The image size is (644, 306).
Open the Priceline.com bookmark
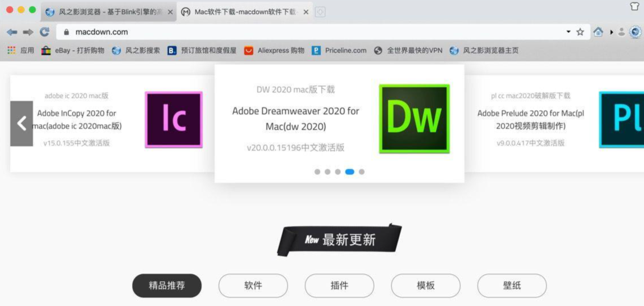pos(339,51)
